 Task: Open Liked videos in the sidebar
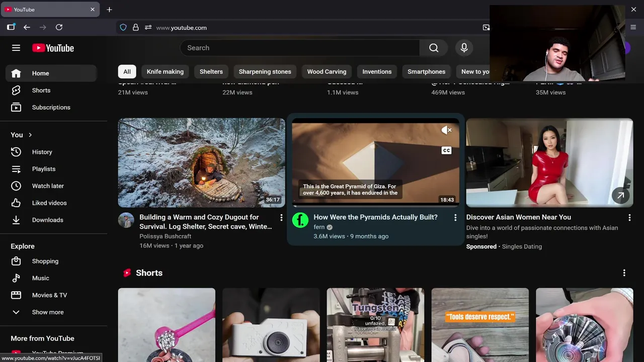(51, 203)
